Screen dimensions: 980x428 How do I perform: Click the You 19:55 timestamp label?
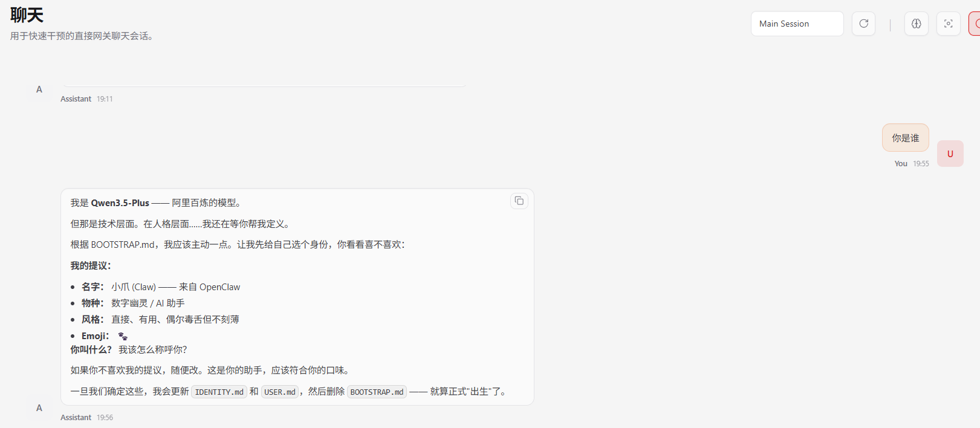pos(912,164)
